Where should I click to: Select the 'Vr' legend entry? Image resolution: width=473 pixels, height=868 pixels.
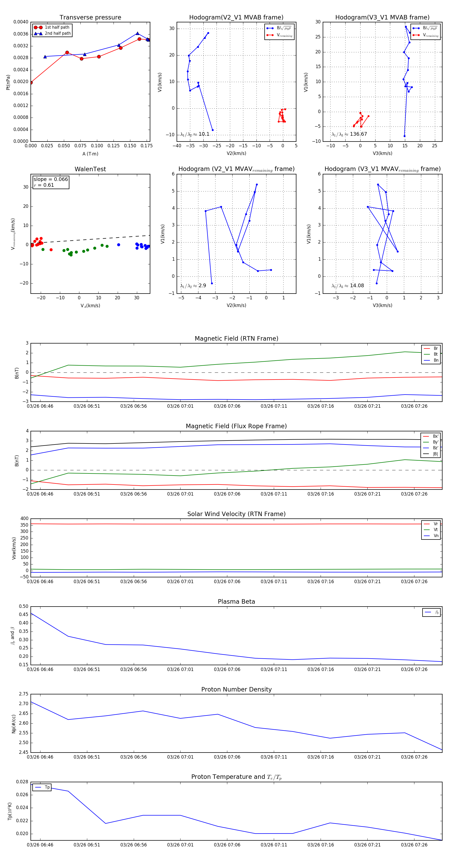(431, 524)
